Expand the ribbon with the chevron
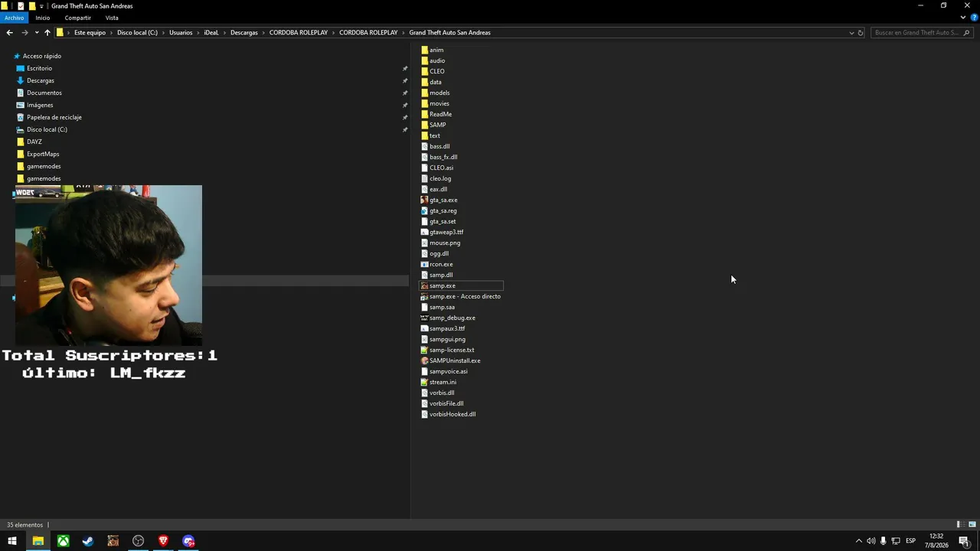Screen dimensions: 980x551 pos(963,18)
